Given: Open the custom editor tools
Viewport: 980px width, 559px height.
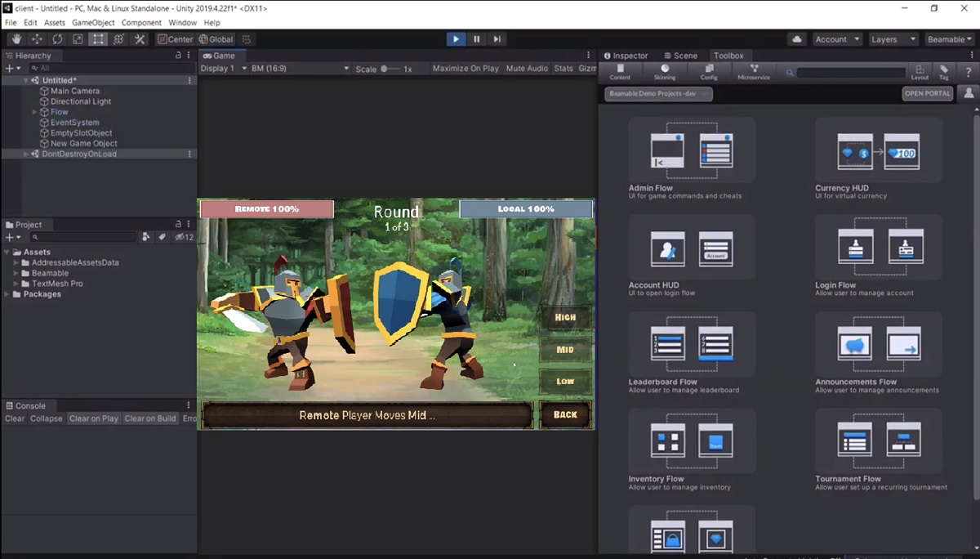Looking at the screenshot, I should pos(140,39).
